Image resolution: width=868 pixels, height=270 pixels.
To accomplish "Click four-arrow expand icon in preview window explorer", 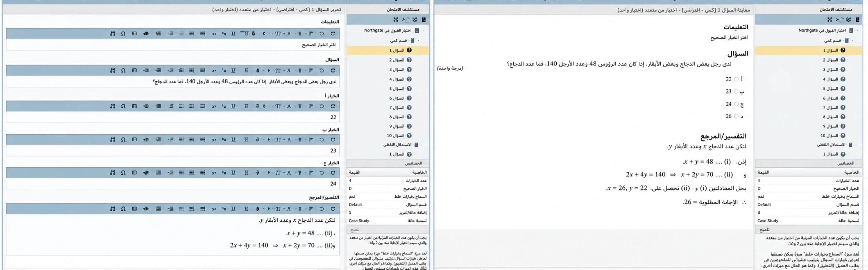I will 829,20.
